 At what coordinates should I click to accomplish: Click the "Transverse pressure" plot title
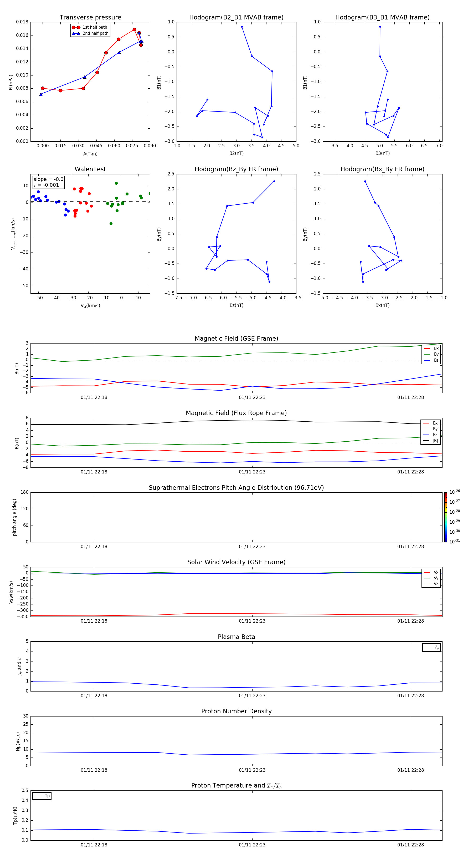click(x=90, y=18)
